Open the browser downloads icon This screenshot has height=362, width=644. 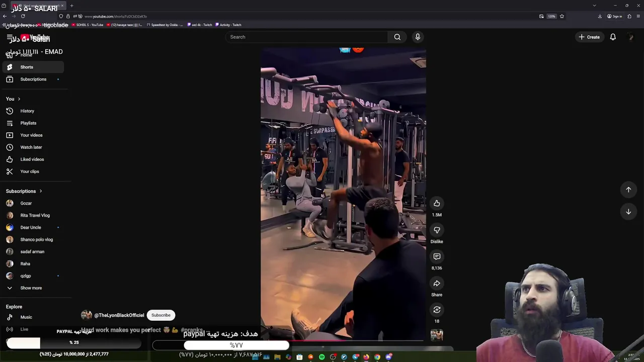pos(600,16)
